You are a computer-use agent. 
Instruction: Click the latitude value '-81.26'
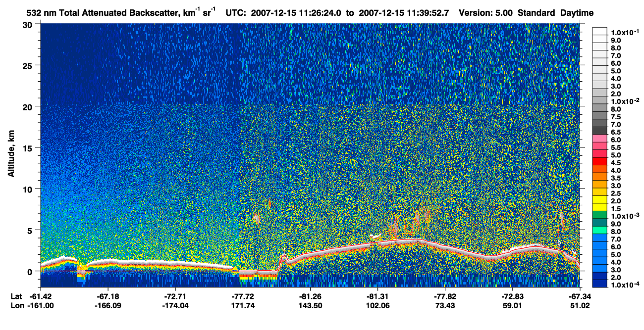(x=310, y=296)
